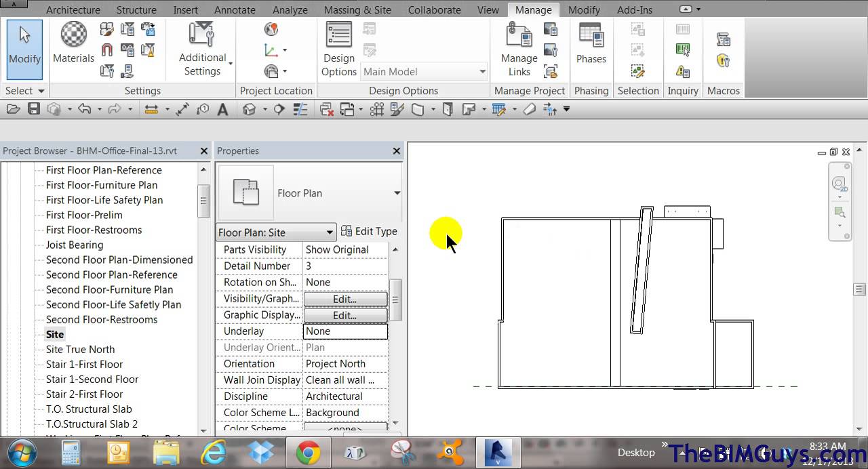Select Text tool in quick access toolbar
Viewport: 868px width, 469px height.
pos(222,109)
